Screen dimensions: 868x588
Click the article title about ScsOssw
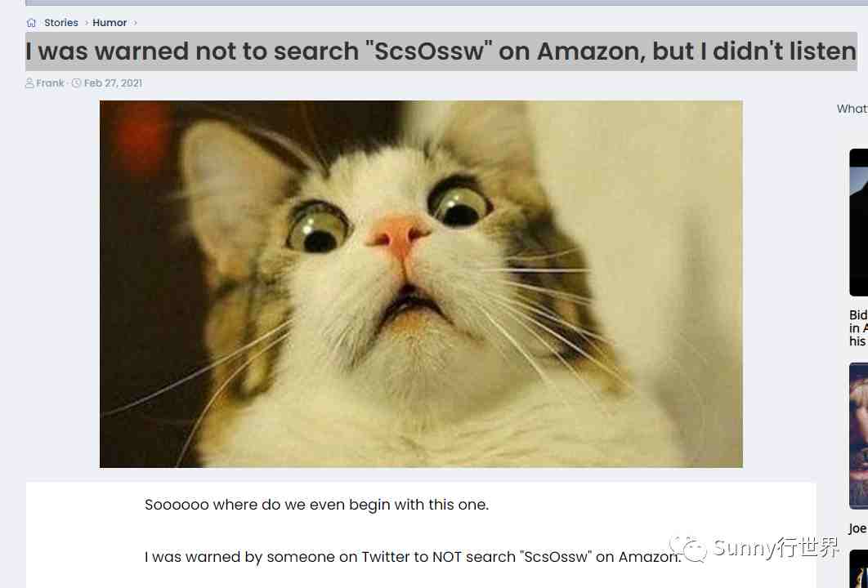click(x=441, y=51)
